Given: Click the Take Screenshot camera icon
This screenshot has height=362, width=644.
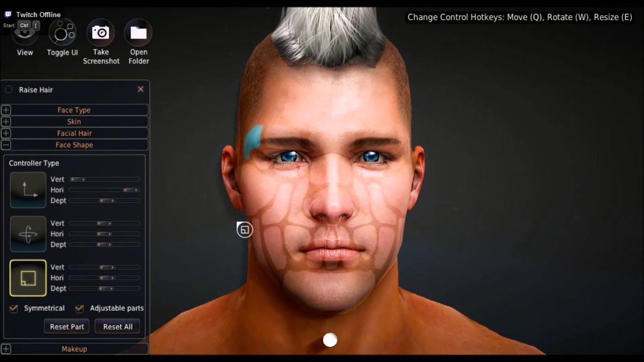Looking at the screenshot, I should [x=101, y=33].
